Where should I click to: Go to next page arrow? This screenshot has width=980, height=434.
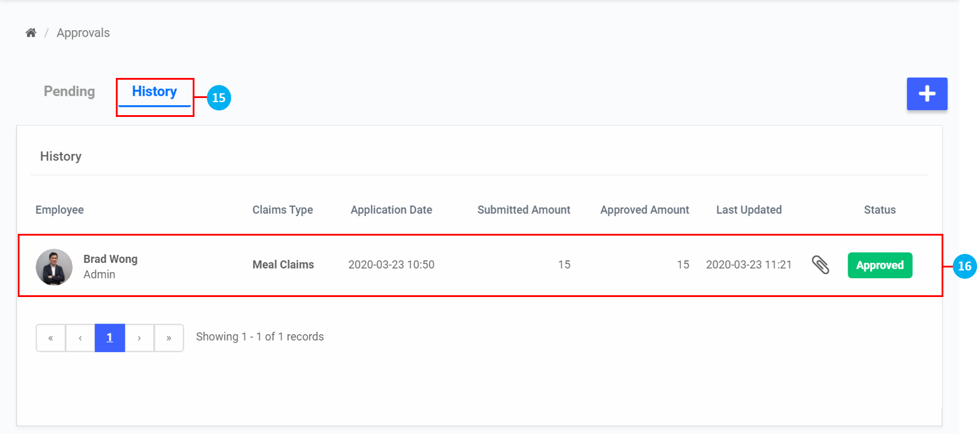pyautogui.click(x=139, y=338)
